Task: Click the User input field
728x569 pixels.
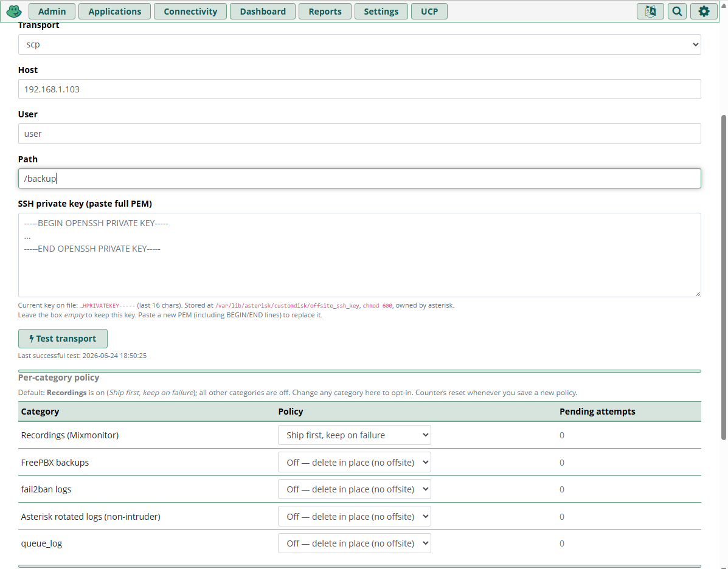Action: (359, 134)
